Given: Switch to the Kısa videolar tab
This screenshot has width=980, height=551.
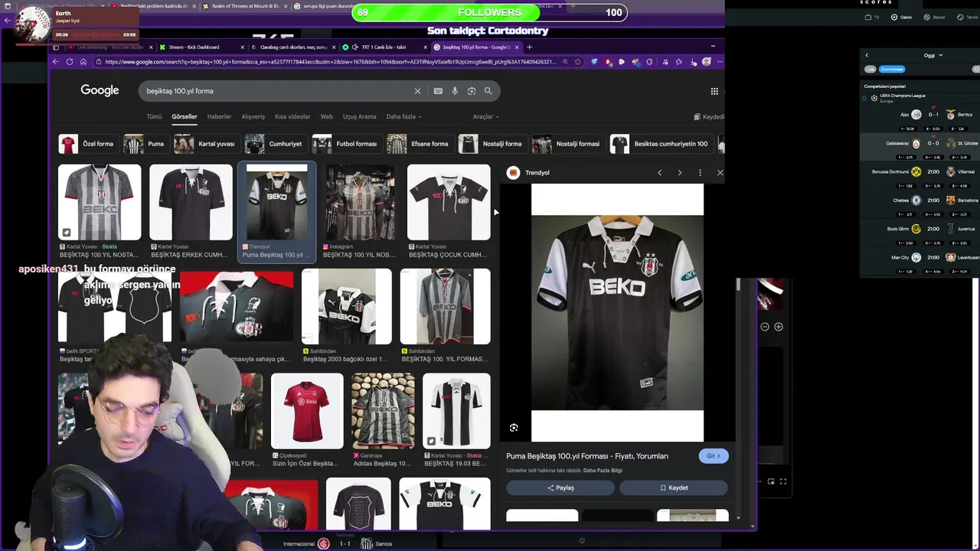Looking at the screenshot, I should click(x=292, y=116).
